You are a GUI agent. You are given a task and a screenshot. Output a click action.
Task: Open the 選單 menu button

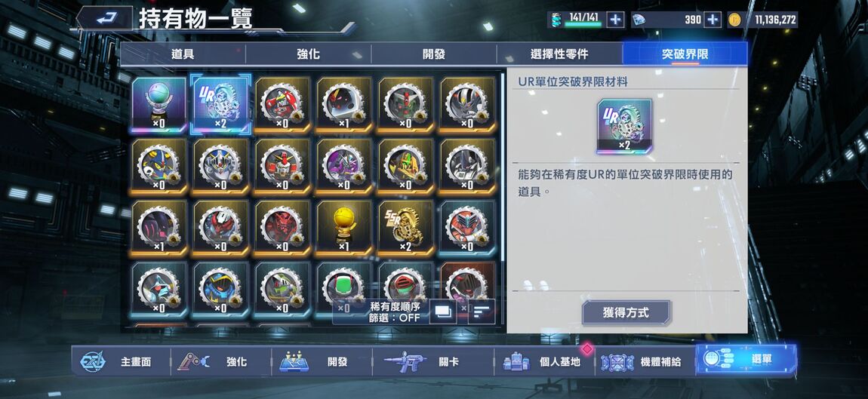tap(746, 360)
